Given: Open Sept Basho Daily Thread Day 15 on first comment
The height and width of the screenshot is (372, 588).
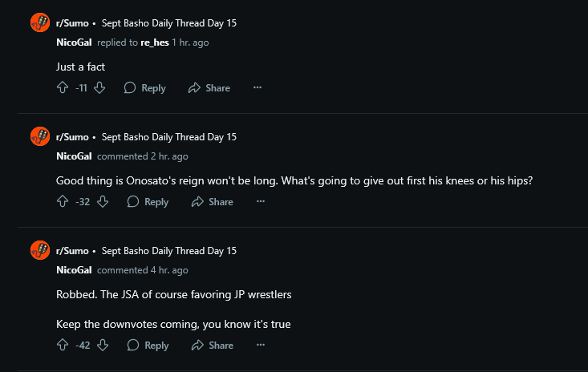Looking at the screenshot, I should point(169,23).
